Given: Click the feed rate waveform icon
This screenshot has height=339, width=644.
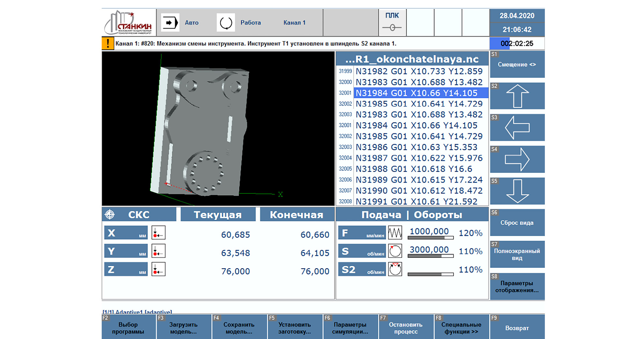Looking at the screenshot, I should tap(395, 233).
